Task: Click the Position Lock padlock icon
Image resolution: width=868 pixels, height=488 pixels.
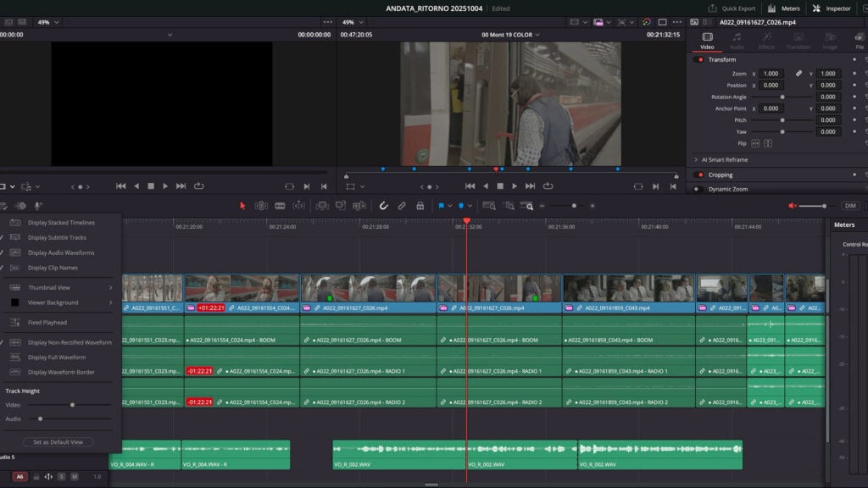Action: [x=420, y=206]
